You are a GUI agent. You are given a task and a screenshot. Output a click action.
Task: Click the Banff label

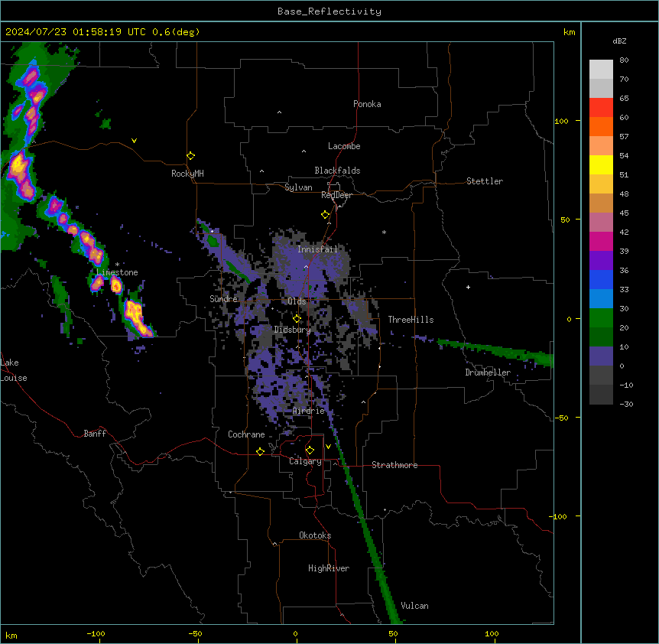[95, 434]
